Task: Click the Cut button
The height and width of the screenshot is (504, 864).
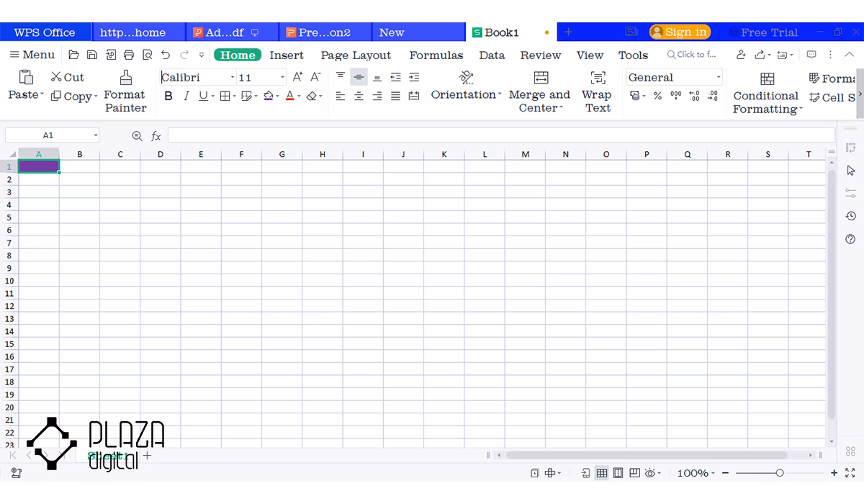Action: pos(67,77)
